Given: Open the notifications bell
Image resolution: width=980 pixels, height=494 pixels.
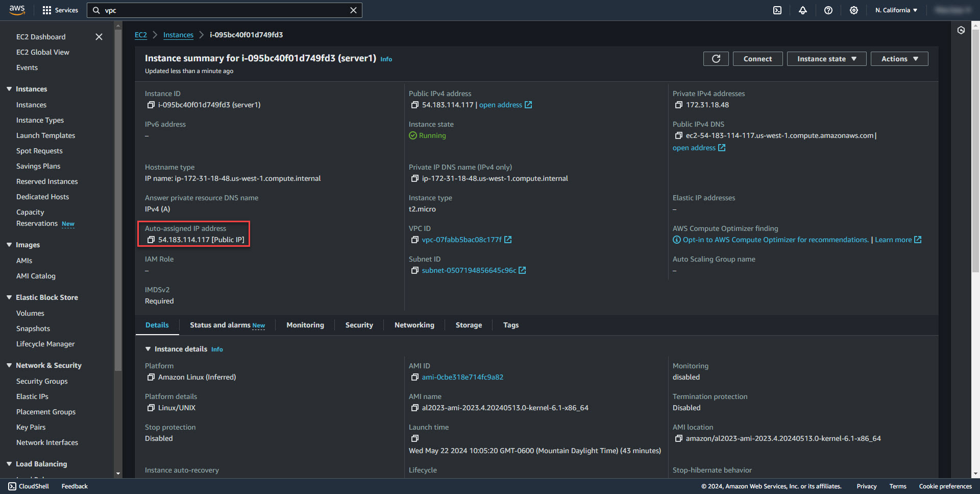Looking at the screenshot, I should tap(803, 10).
